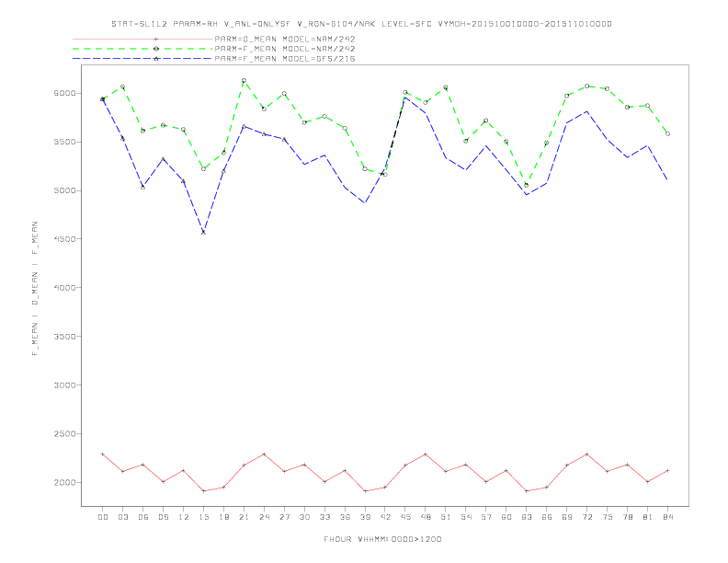Click y-axis tick label 4000

[64, 288]
